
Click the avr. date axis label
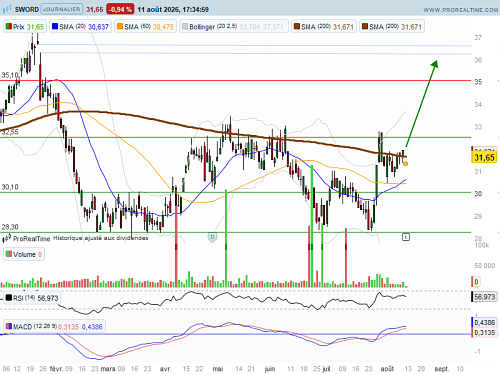click(x=165, y=369)
